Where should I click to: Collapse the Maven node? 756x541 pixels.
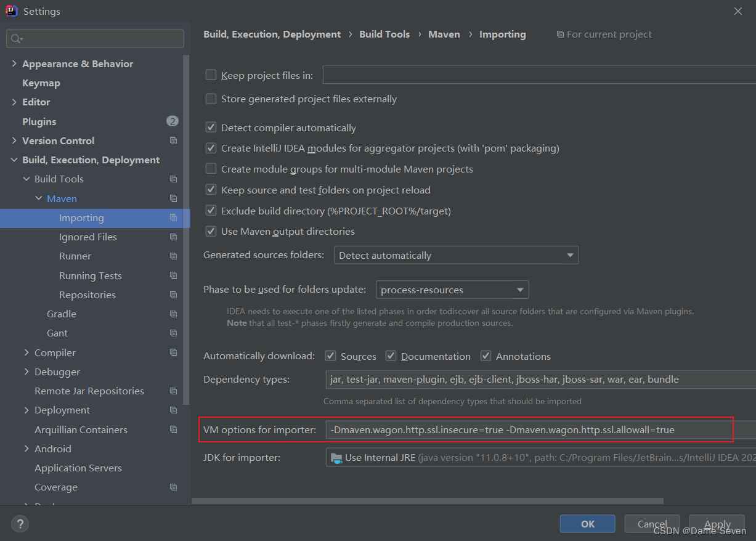39,198
